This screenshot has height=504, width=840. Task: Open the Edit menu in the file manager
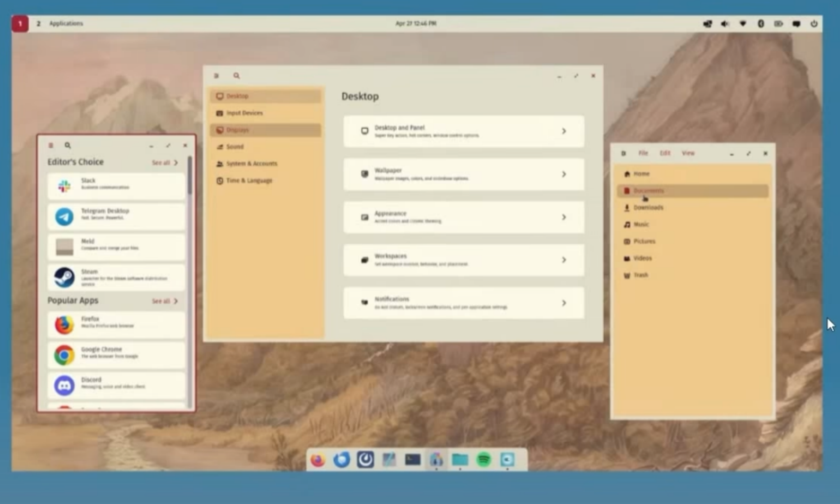pyautogui.click(x=665, y=153)
